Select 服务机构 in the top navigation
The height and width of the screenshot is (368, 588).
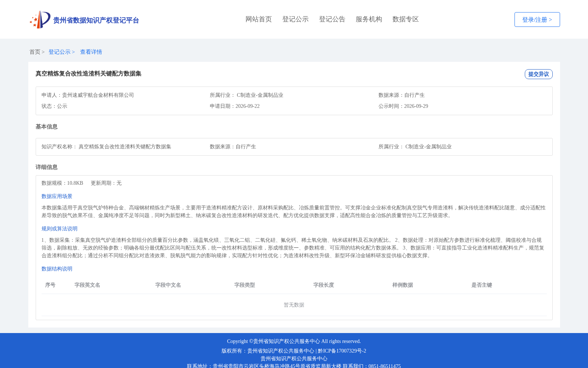(369, 19)
